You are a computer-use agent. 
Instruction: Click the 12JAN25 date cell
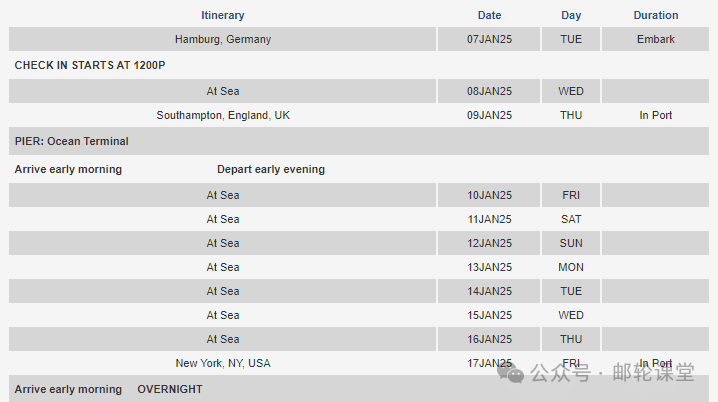489,243
